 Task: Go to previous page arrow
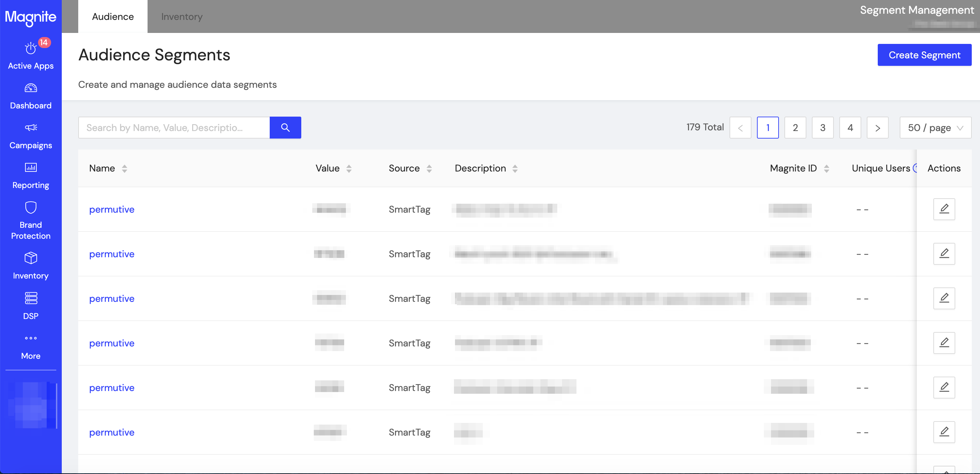[740, 128]
